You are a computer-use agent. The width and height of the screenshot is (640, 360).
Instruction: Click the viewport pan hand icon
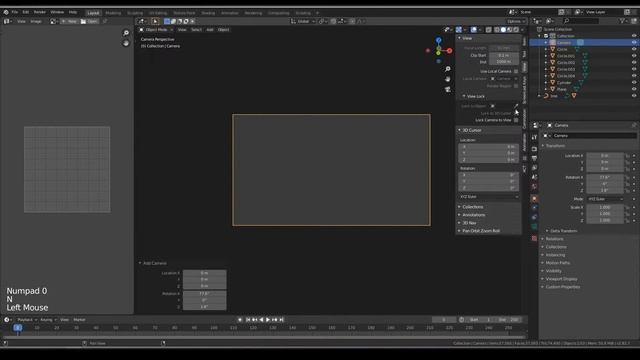[448, 79]
